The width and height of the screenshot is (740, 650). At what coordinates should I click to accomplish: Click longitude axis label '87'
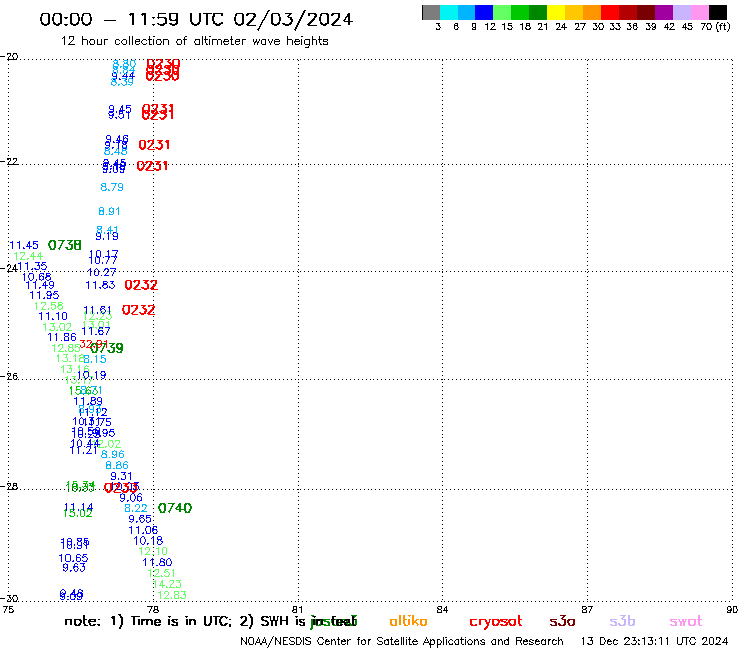[x=587, y=610]
